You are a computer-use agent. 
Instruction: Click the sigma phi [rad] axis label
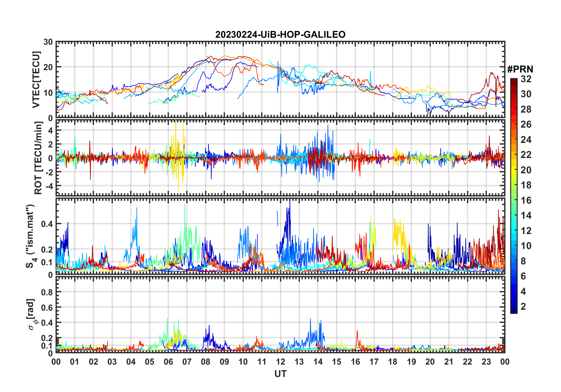32,314
